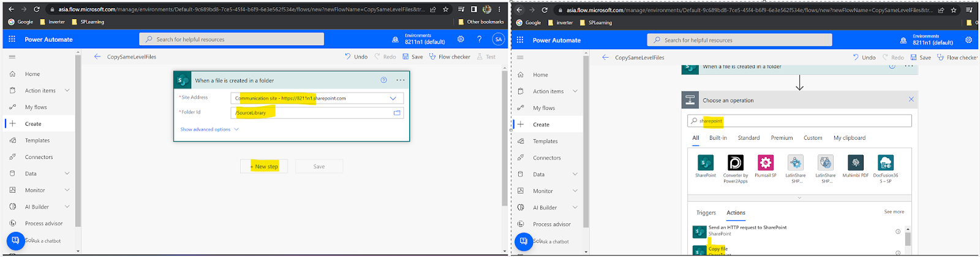Click Undo in left window toolbar

coord(356,56)
